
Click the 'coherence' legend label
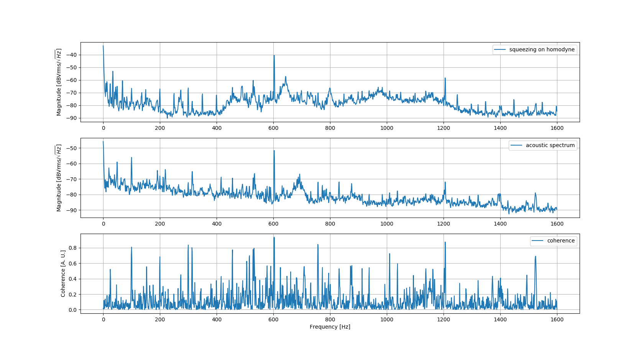(x=561, y=241)
